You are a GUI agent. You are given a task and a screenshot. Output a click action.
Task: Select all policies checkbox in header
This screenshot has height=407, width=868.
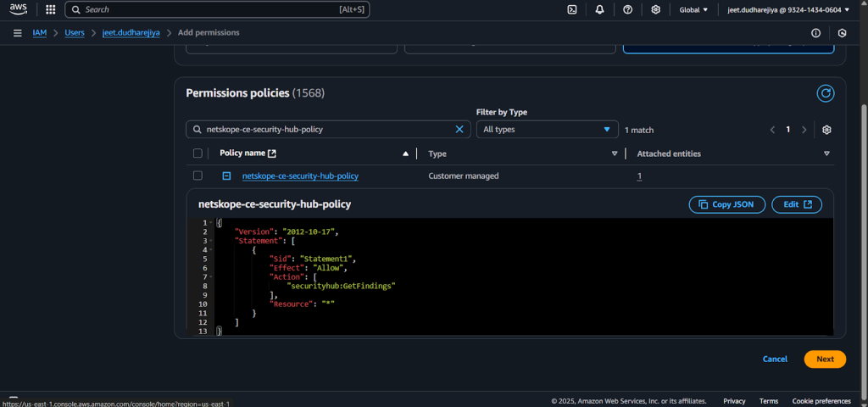coord(198,153)
